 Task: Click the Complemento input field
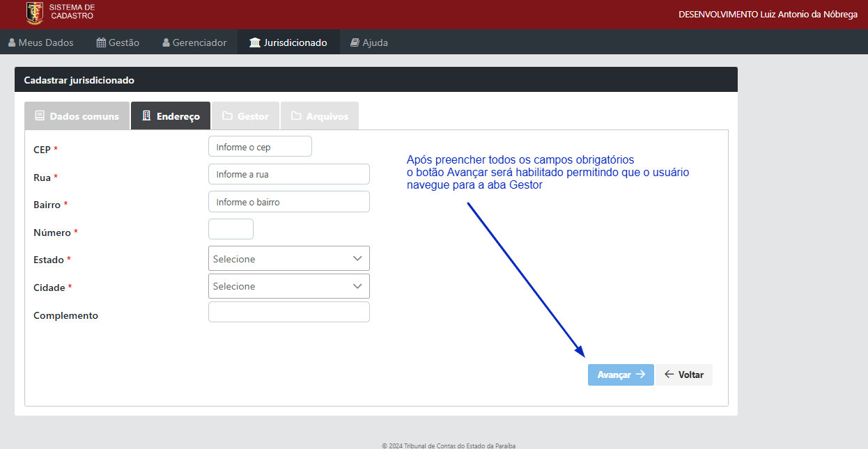(289, 312)
